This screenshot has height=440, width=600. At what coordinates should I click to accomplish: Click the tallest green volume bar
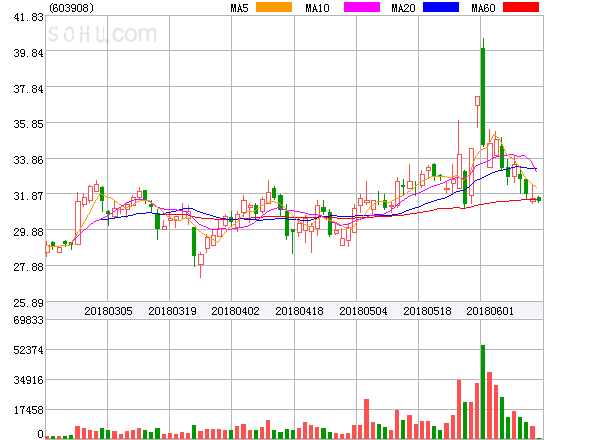(x=483, y=392)
